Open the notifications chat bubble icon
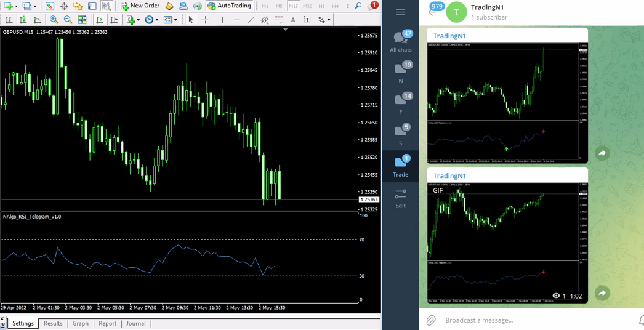This screenshot has width=644, height=330. (372, 6)
